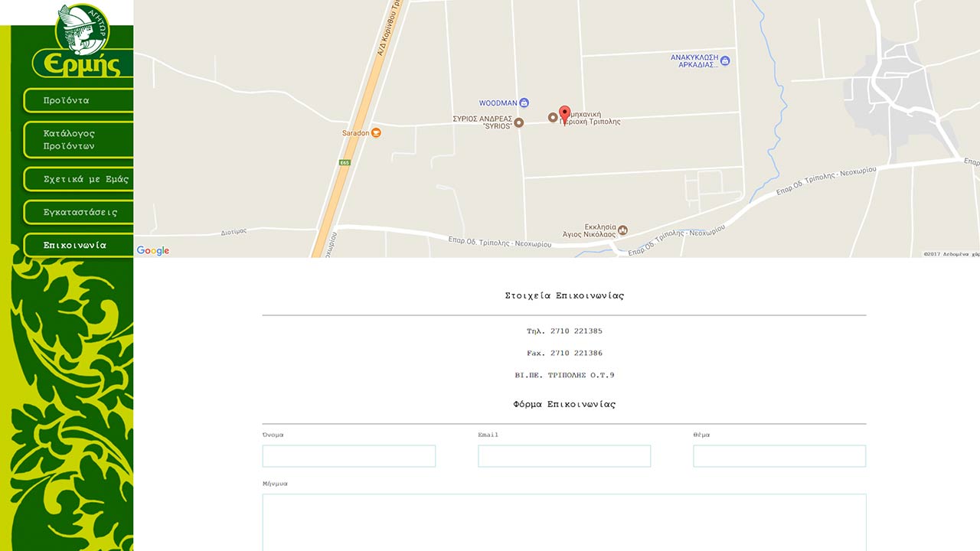The image size is (980, 551).
Task: Click the Όνομα input field
Action: click(348, 456)
